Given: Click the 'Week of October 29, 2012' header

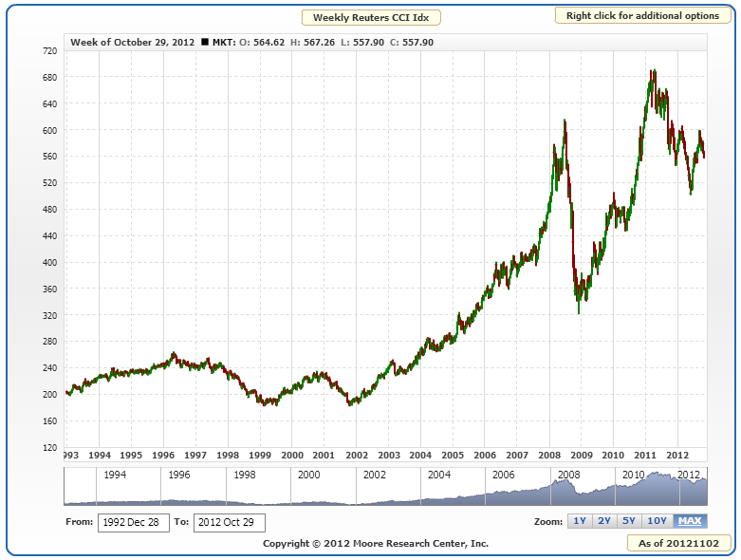Looking at the screenshot, I should click(x=131, y=43).
